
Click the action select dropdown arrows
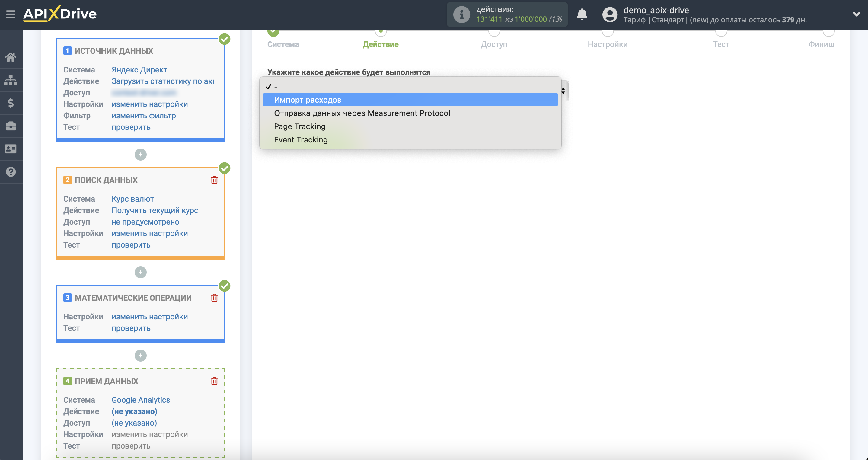point(563,91)
